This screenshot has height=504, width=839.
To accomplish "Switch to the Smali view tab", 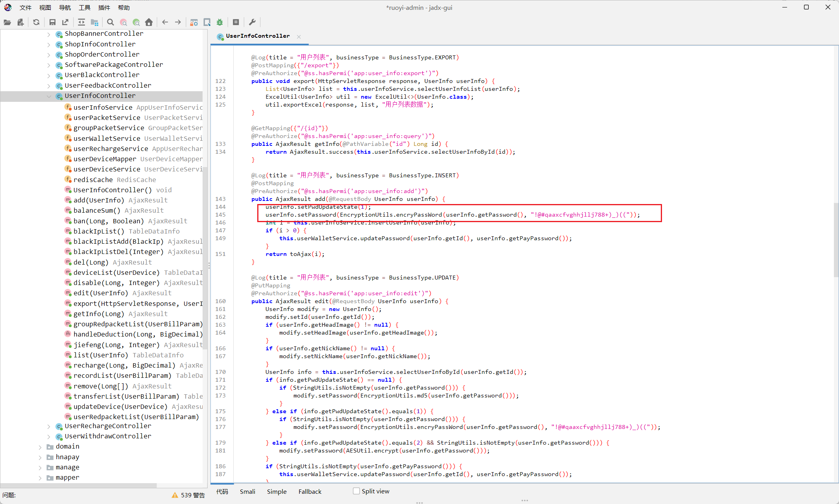I will click(x=247, y=491).
